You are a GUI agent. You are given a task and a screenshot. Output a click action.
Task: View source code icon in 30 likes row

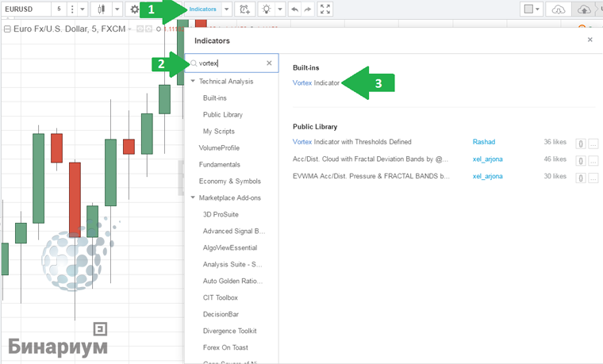[x=581, y=178]
